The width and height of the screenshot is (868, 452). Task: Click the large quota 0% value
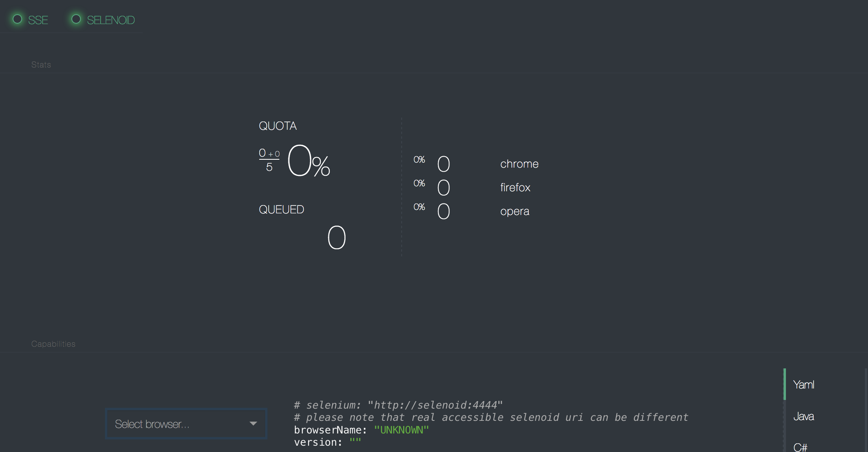point(309,161)
